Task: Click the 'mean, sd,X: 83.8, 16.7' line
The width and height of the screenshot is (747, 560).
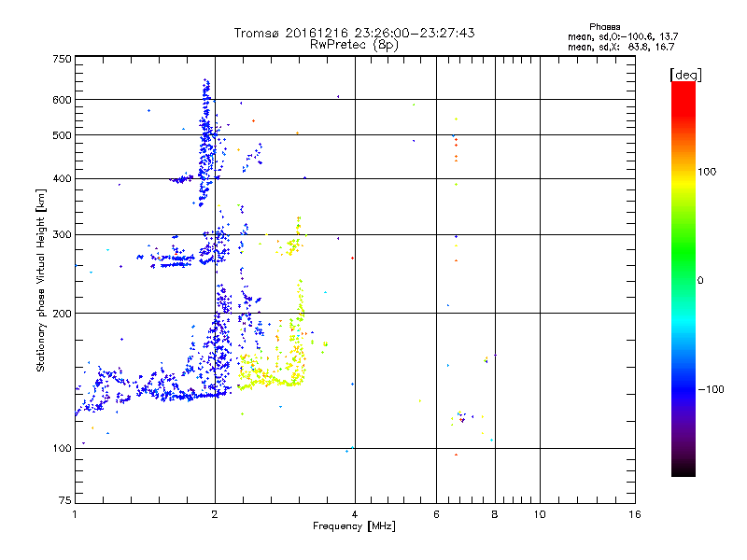Action: click(621, 47)
